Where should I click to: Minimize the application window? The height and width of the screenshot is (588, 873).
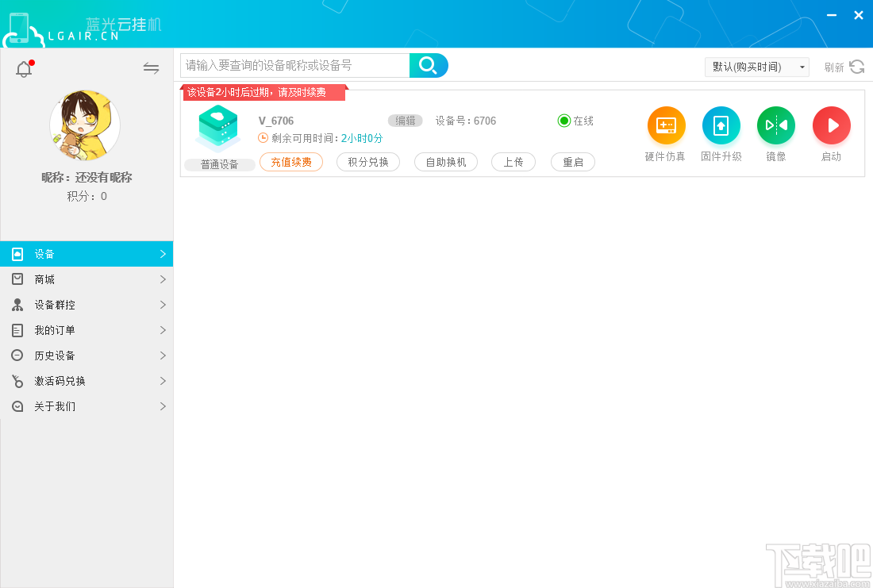click(x=832, y=16)
